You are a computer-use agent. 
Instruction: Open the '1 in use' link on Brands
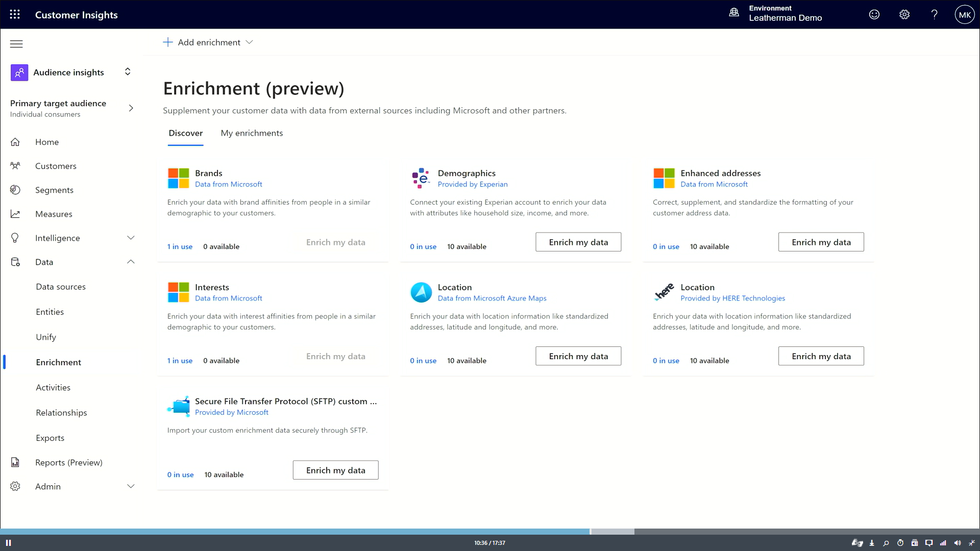(180, 246)
